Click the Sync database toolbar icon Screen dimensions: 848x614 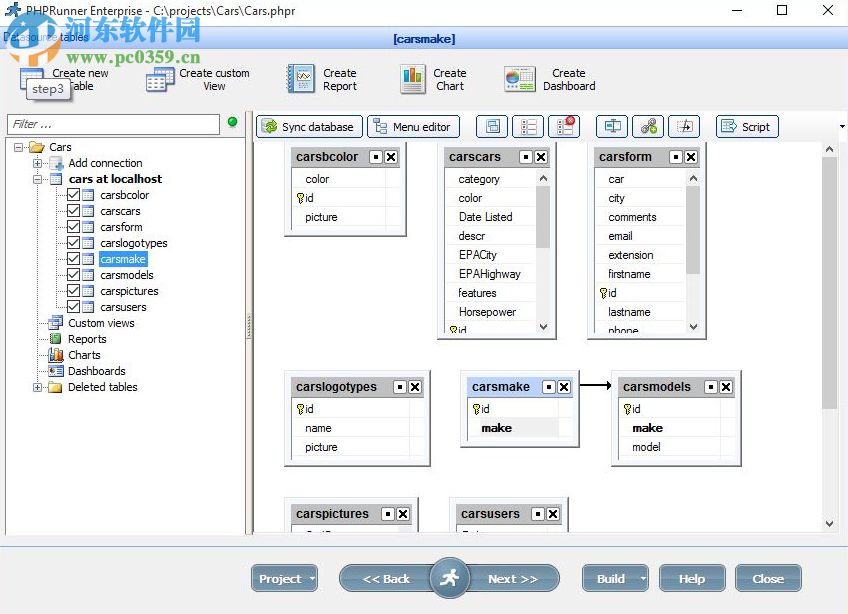(x=308, y=126)
